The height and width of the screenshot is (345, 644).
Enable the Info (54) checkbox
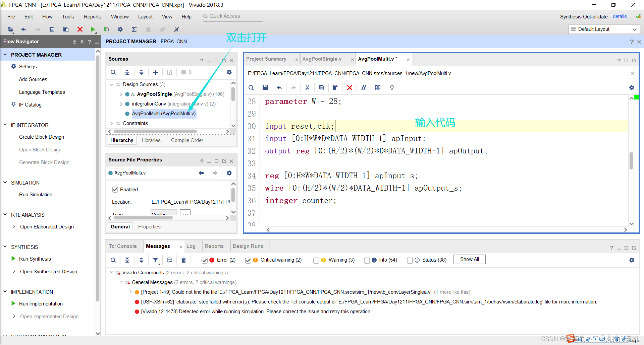[x=367, y=260]
